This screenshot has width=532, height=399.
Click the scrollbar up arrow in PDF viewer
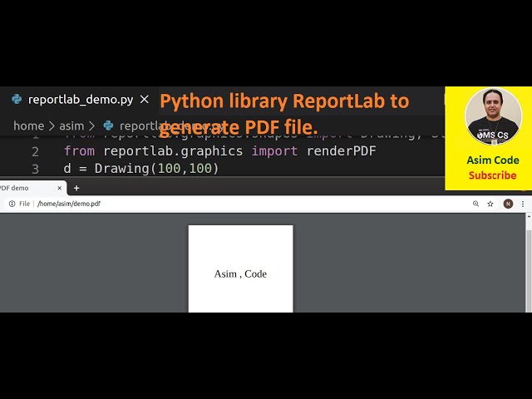click(x=529, y=216)
